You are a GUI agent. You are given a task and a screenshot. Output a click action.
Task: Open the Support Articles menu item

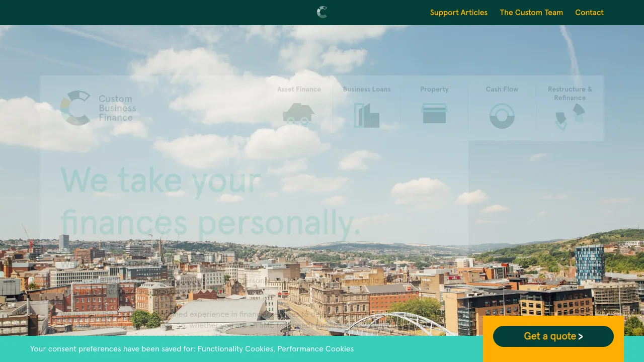pyautogui.click(x=458, y=13)
